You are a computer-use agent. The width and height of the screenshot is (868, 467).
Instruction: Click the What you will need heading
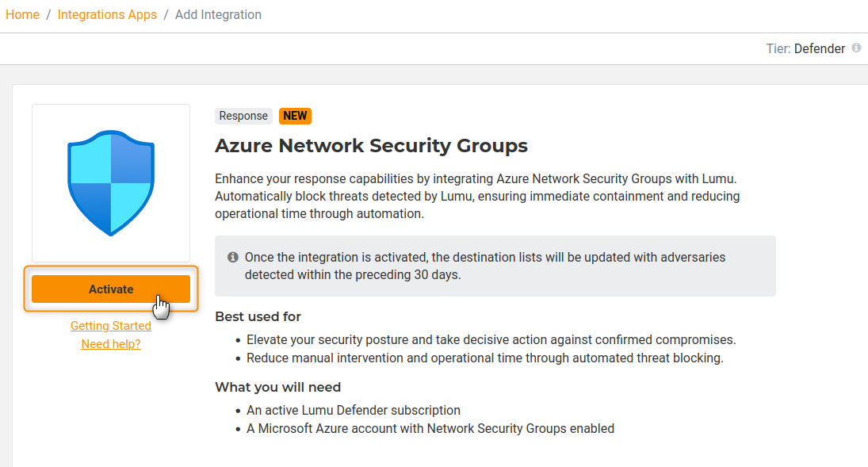(277, 387)
